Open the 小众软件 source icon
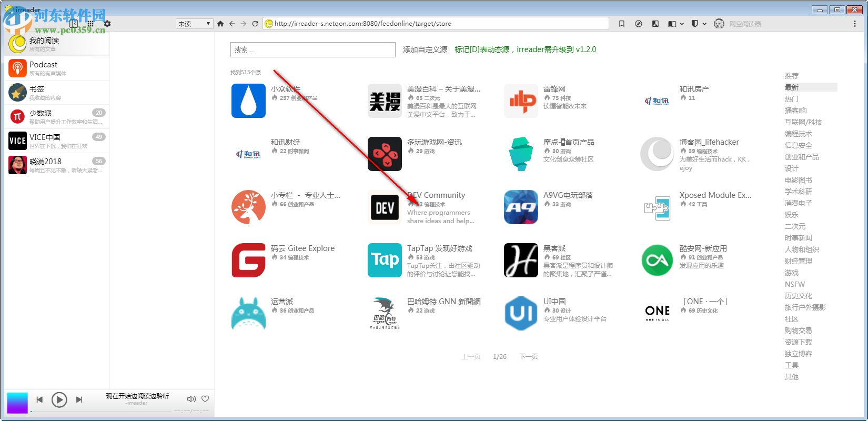Viewport: 868px width, 421px height. 248,101
